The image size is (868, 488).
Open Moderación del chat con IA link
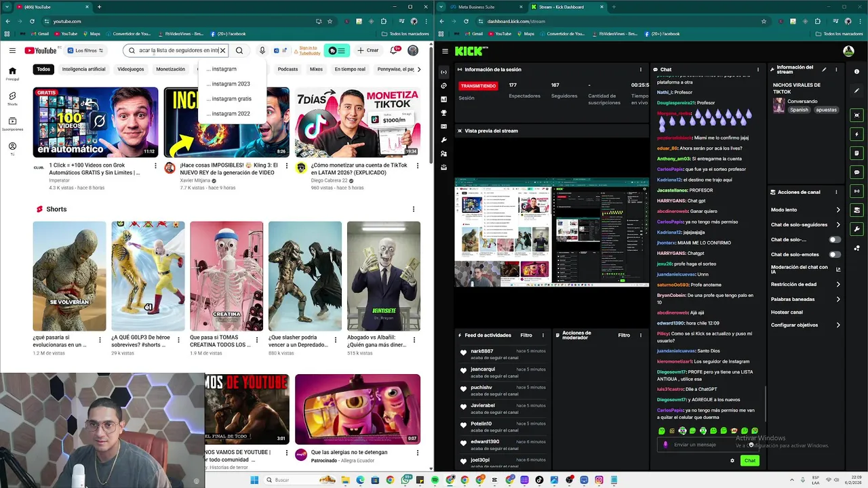pyautogui.click(x=806, y=269)
